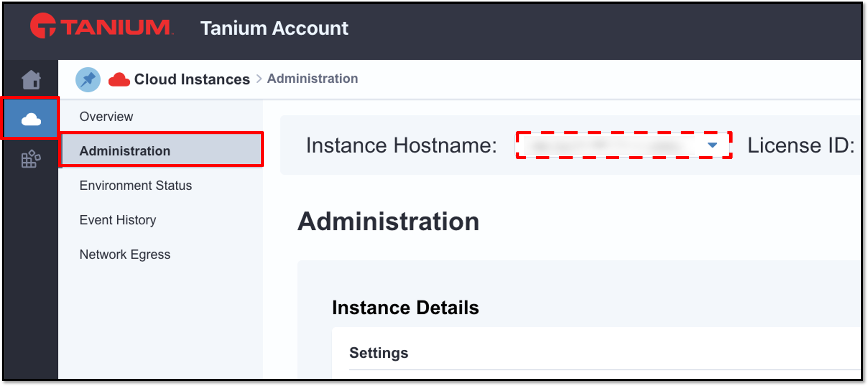Click the Tanium Account title
The width and height of the screenshot is (868, 386).
(274, 28)
